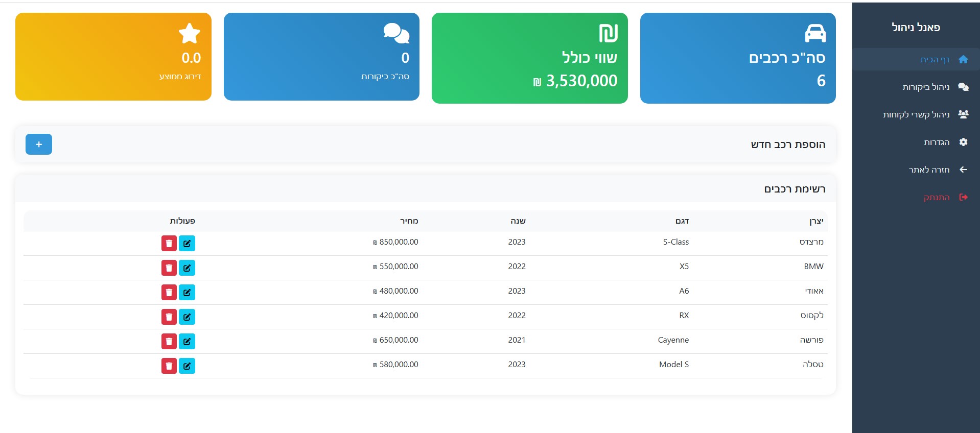Delete the BMW X5 row
This screenshot has width=980, height=433.
pos(169,268)
